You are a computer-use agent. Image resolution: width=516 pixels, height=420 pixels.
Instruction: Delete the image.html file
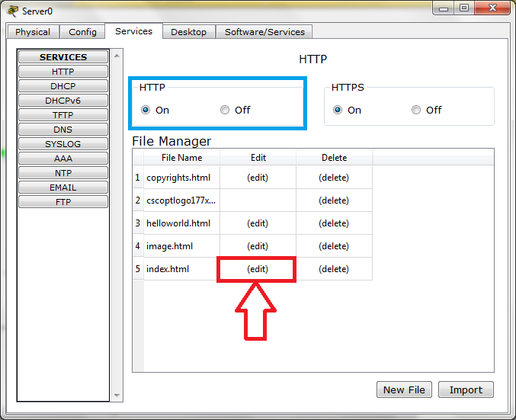pyautogui.click(x=334, y=246)
